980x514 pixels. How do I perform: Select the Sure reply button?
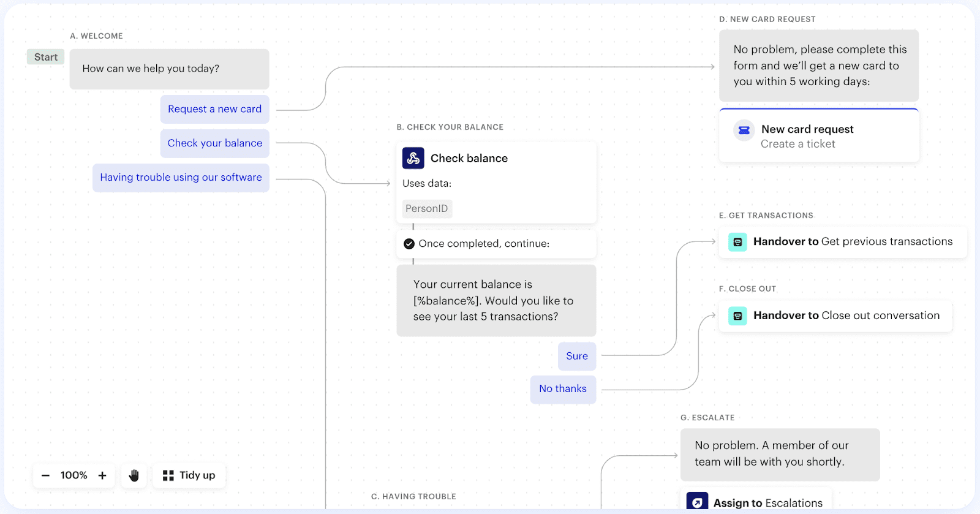coord(577,357)
